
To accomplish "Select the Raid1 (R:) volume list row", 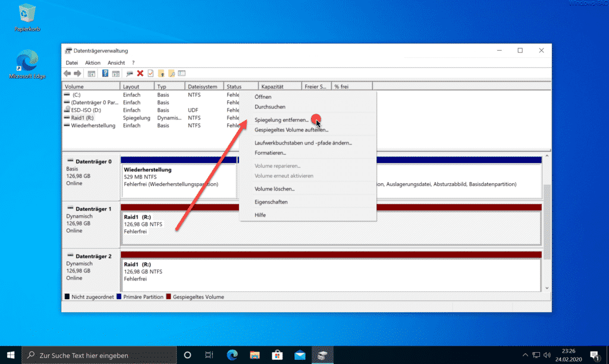I will coord(152,118).
